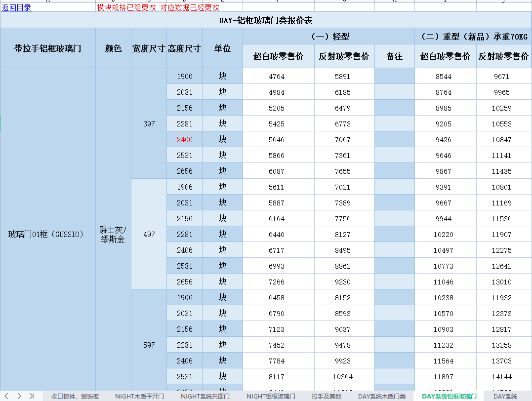Open the 返回目录 hyperlink
The height and width of the screenshot is (401, 532).
[x=16, y=7]
